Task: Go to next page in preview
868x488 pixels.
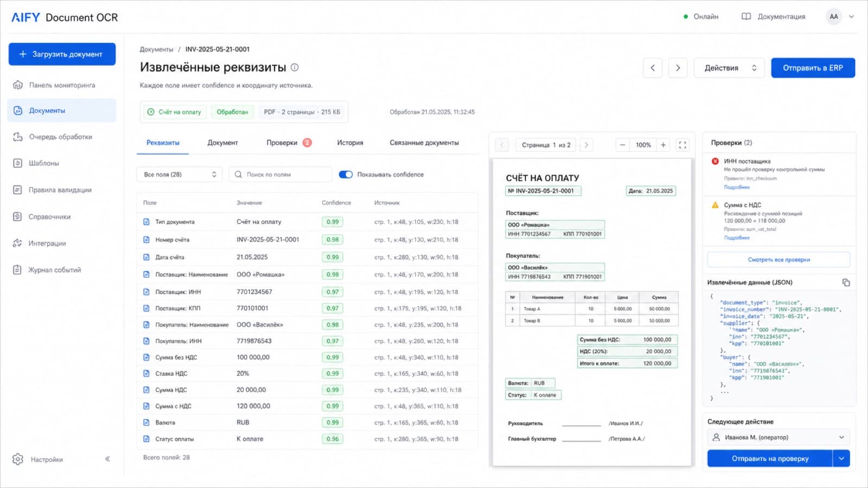Action: pos(586,145)
